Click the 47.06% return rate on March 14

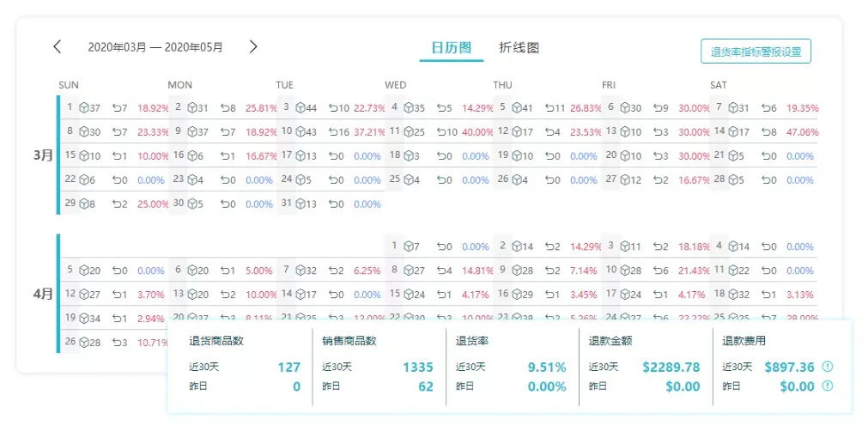[x=802, y=132]
